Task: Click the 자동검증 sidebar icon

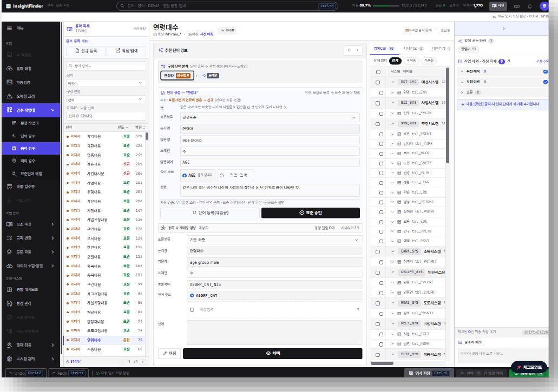Action: [x=10, y=82]
